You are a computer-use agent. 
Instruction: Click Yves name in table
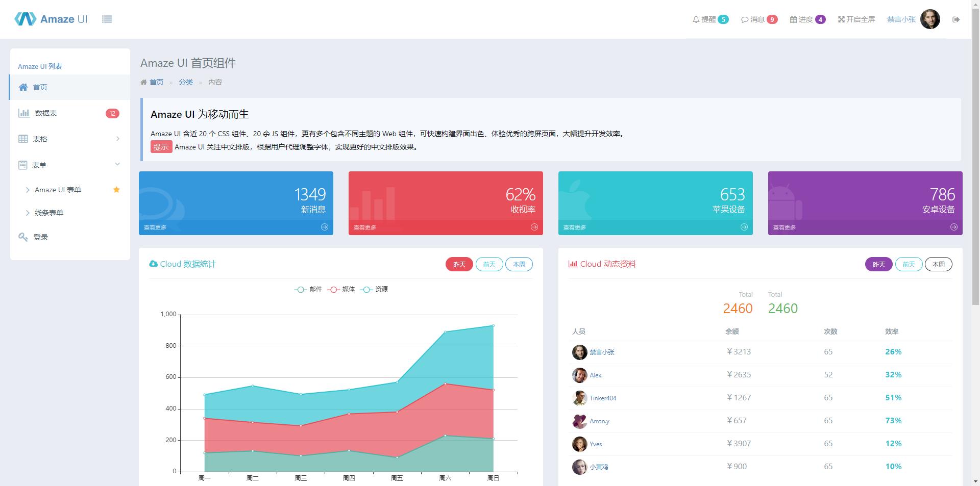pos(596,444)
